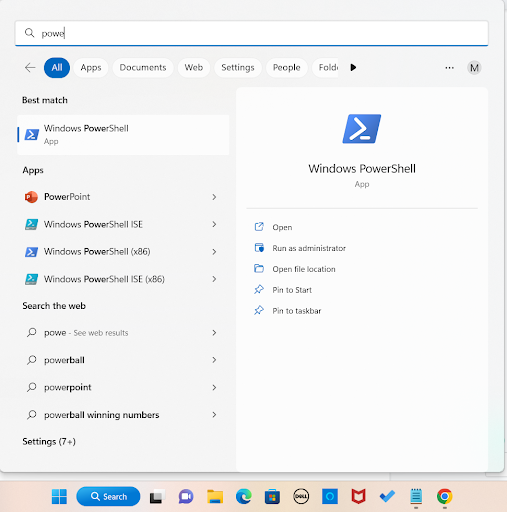507x512 pixels.
Task: Expand powerball winning numbers chevron
Action: (214, 415)
